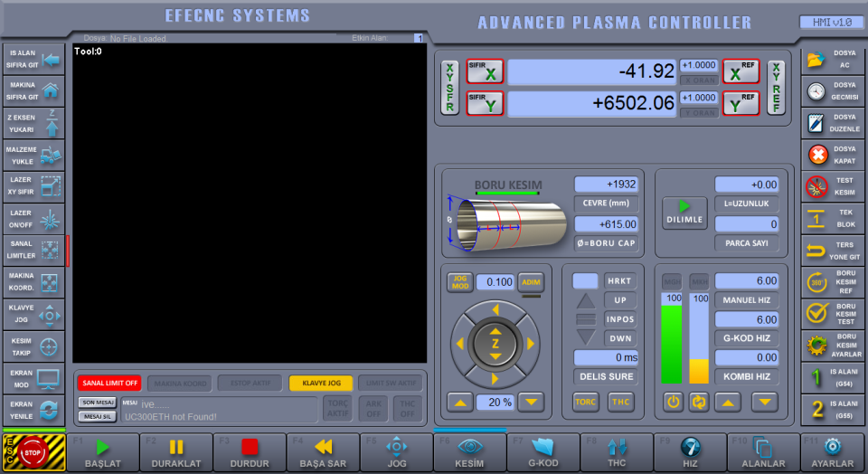Reference Y axis with REF Y

[741, 103]
